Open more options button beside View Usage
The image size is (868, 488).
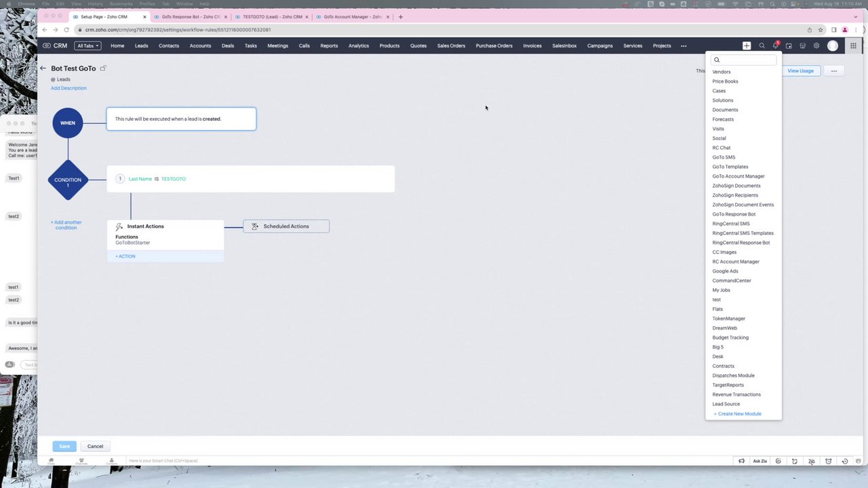click(x=834, y=70)
